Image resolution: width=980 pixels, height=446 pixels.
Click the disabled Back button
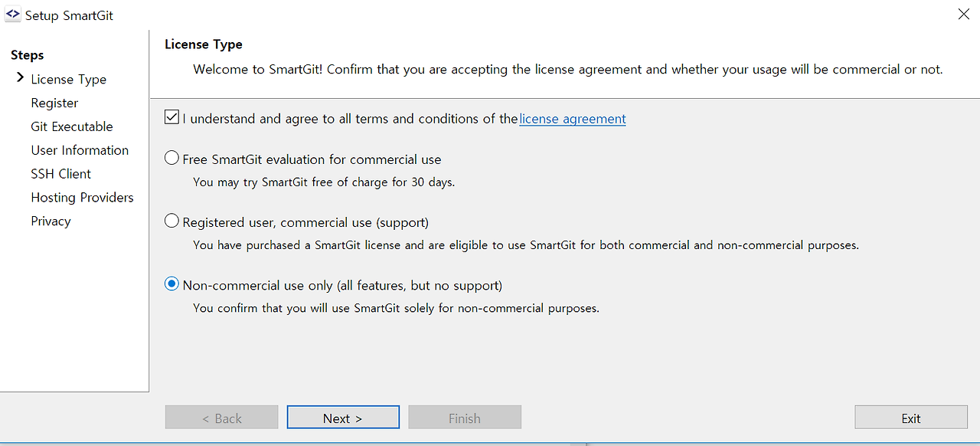pos(222,418)
